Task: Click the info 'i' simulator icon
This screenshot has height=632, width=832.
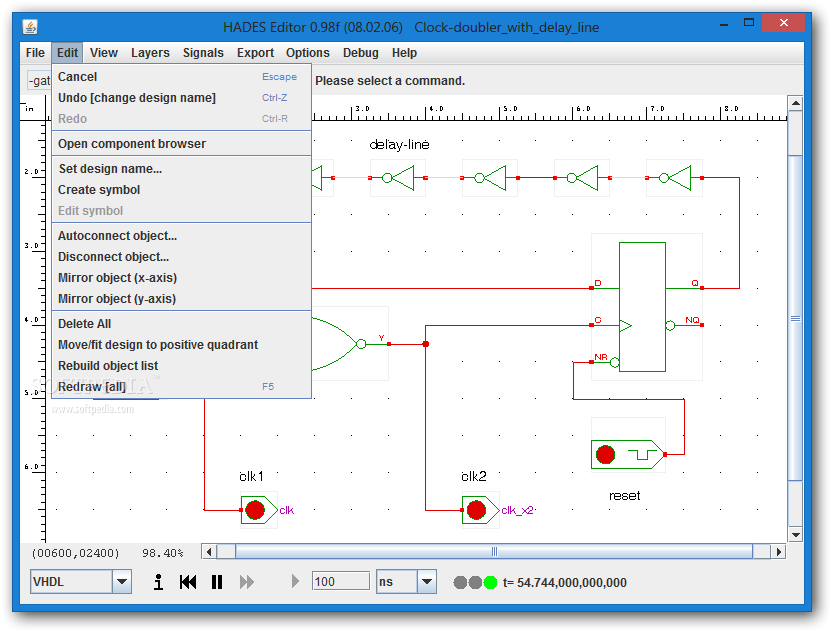Action: click(158, 582)
